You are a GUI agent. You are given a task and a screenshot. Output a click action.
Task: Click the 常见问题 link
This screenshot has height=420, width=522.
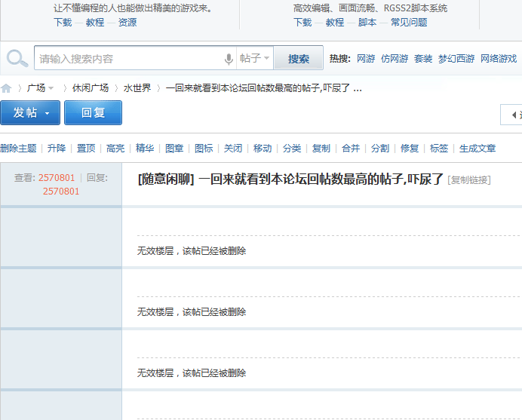tap(409, 23)
